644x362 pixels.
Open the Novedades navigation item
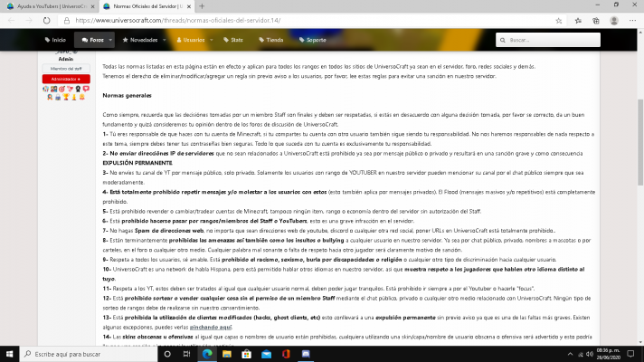[140, 40]
